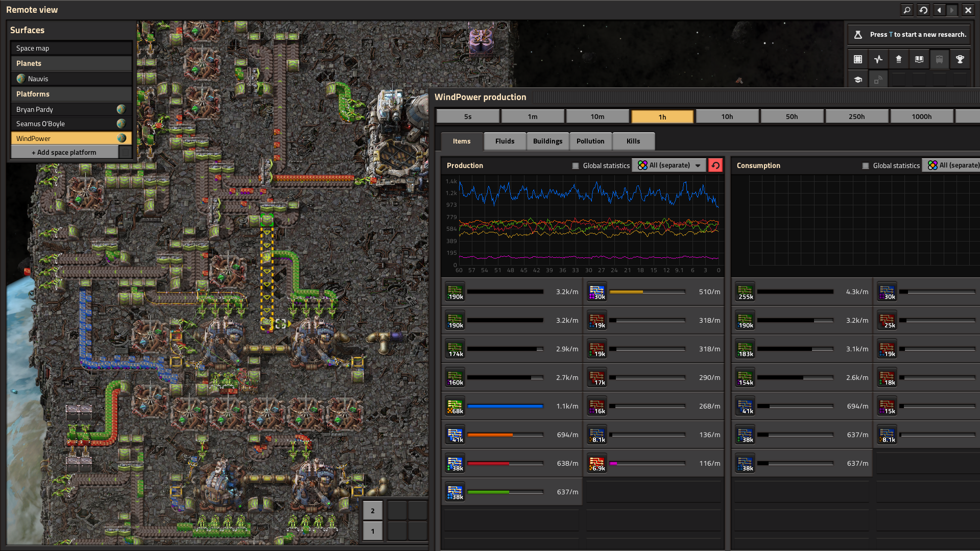Open the blueprint library square icon
Image resolution: width=980 pixels, height=551 pixels.
pyautogui.click(x=858, y=59)
